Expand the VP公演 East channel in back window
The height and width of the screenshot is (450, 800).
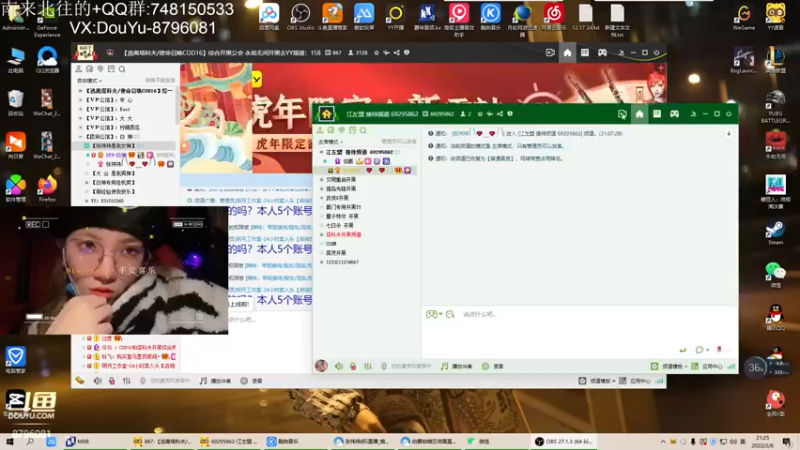[81, 109]
